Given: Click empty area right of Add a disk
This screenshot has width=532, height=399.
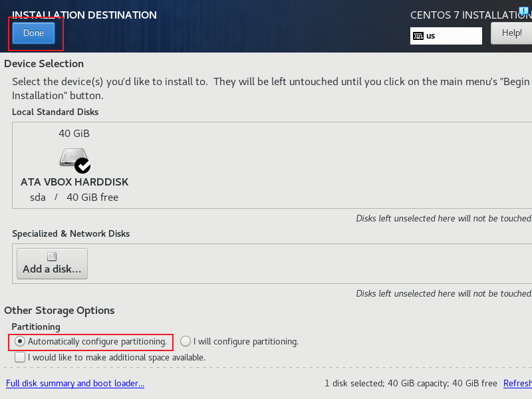Looking at the screenshot, I should point(305,263).
